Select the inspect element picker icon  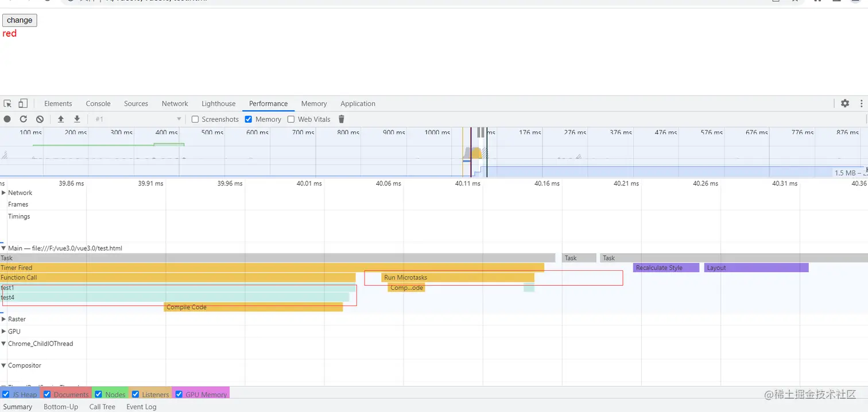(7, 104)
